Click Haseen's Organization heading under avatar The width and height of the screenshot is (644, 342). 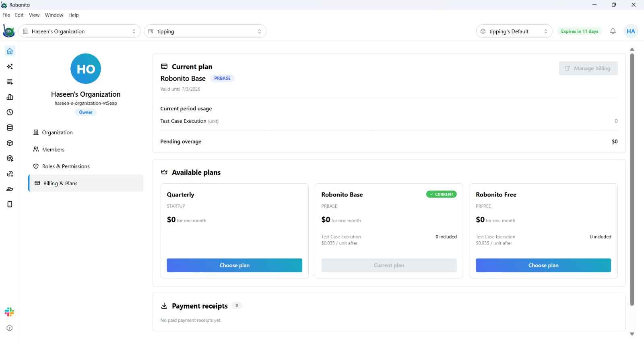coord(86,94)
